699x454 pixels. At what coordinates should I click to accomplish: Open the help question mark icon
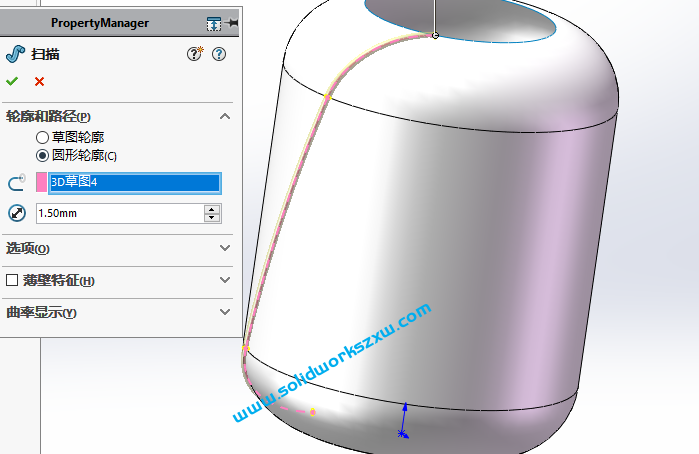[219, 54]
